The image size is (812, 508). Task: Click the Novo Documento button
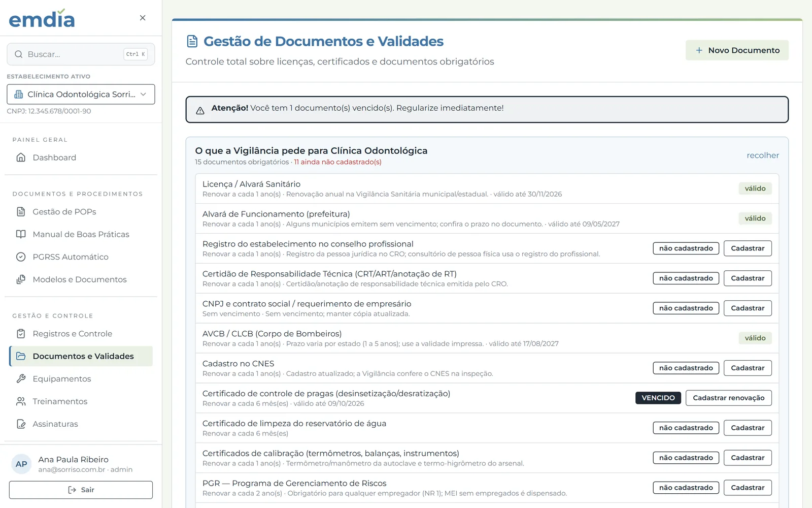tap(737, 50)
